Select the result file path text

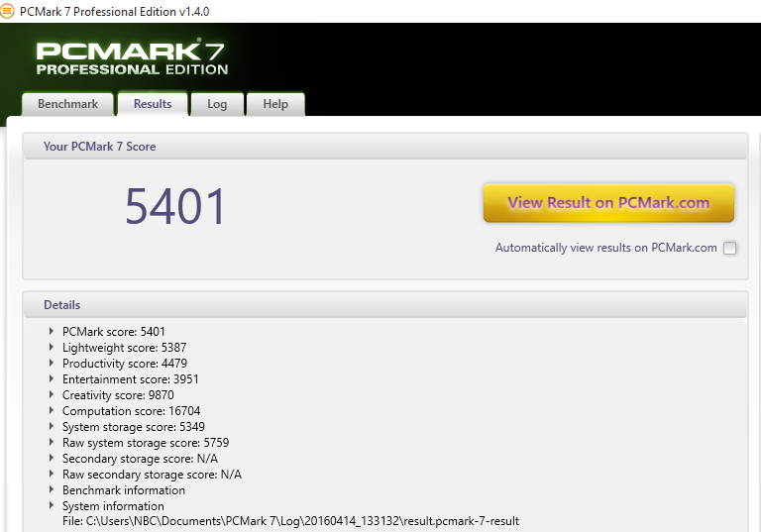(290, 521)
